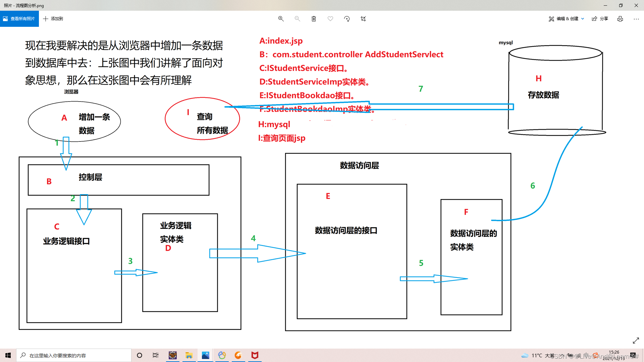The height and width of the screenshot is (362, 644).
Task: Open the Windows Start menu
Action: pos(8,355)
